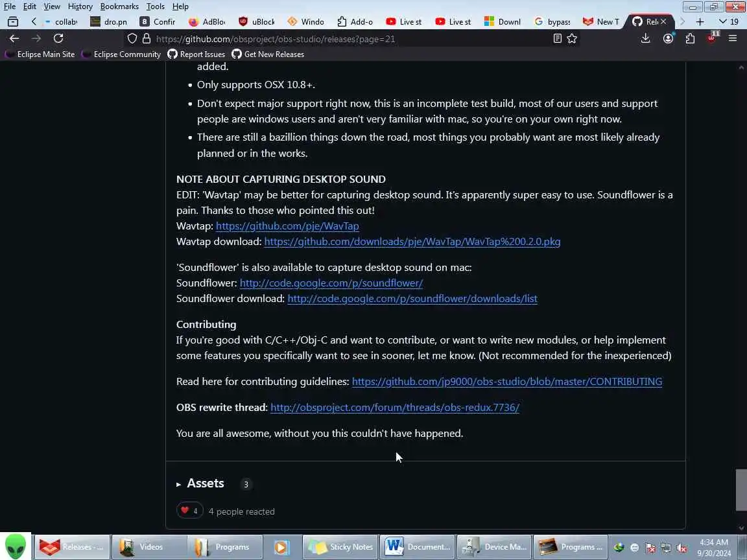Open the hamburger application menu
The height and width of the screenshot is (560, 747).
tap(733, 39)
